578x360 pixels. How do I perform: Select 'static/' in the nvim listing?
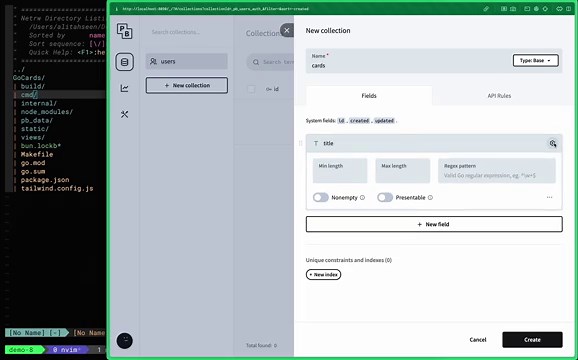coord(35,129)
